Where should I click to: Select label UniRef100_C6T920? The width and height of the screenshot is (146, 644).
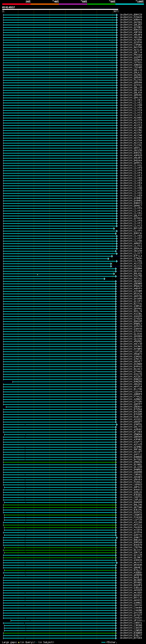[x=131, y=63]
